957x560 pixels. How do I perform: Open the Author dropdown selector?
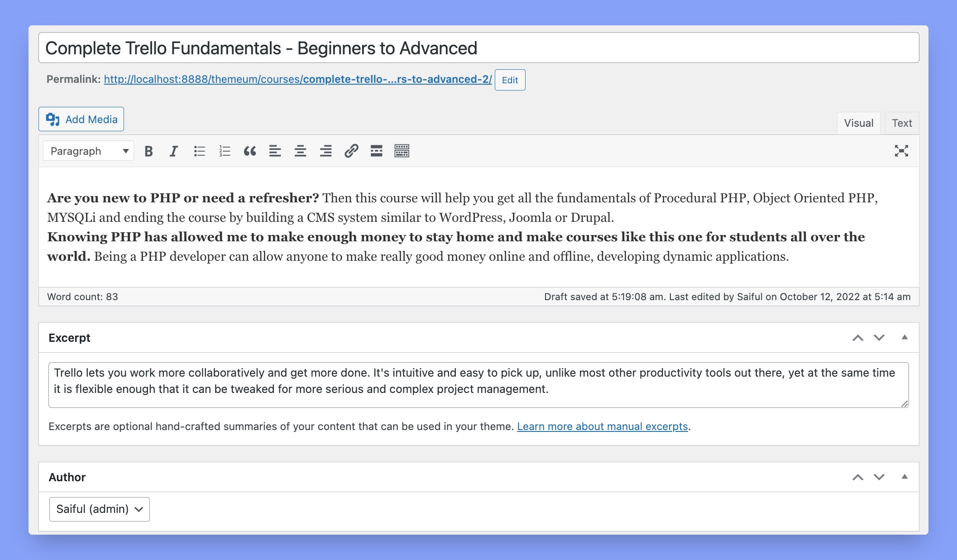(x=99, y=508)
